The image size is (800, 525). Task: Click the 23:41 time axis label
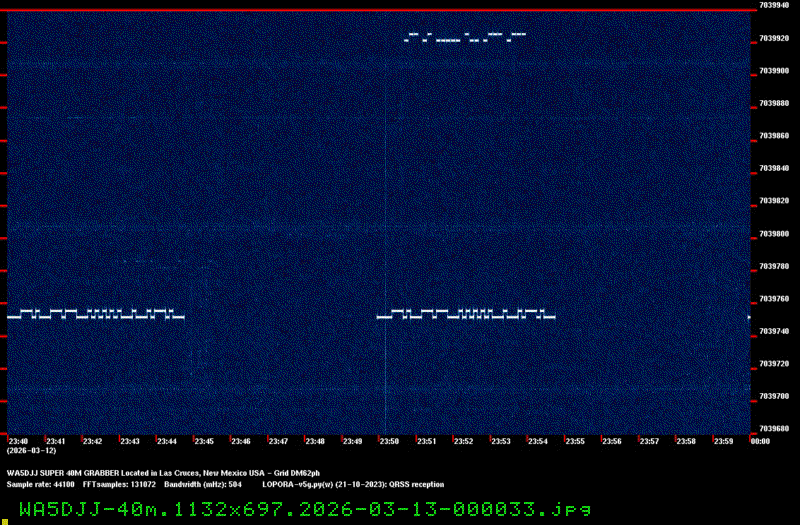coord(56,441)
